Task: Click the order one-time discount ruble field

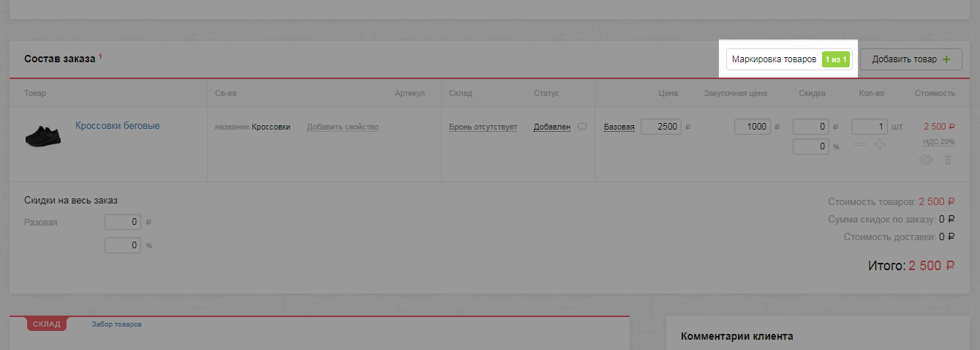Action: click(x=123, y=223)
